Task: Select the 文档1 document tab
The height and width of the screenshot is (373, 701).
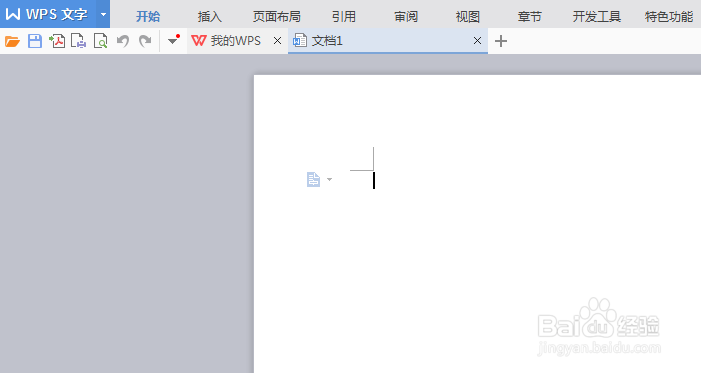Action: tap(388, 41)
